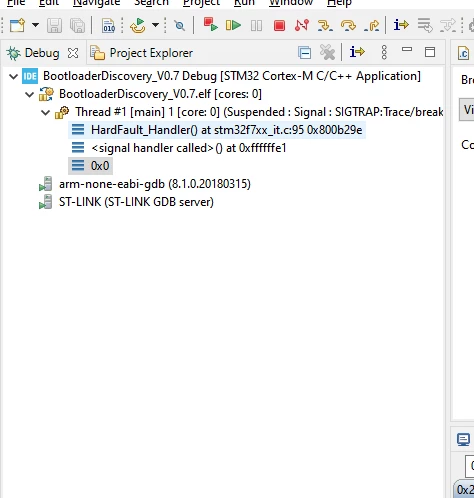Click the Skip All Breakpoints icon
Screen dimensions: 474x498
(x=179, y=25)
